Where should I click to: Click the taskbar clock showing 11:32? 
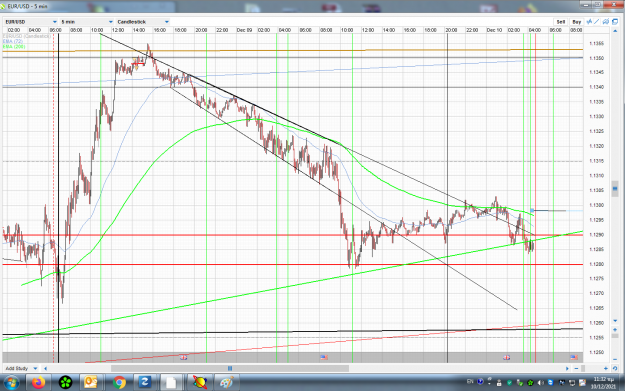(602, 383)
